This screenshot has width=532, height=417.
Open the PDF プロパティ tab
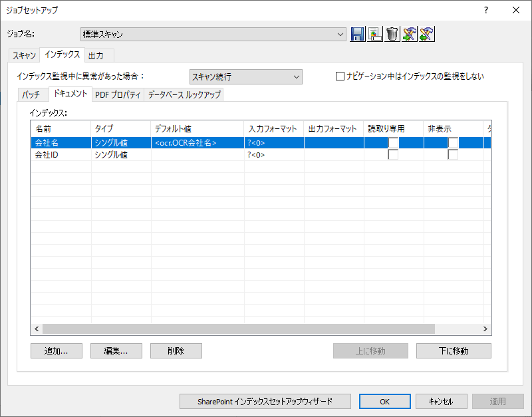[118, 94]
